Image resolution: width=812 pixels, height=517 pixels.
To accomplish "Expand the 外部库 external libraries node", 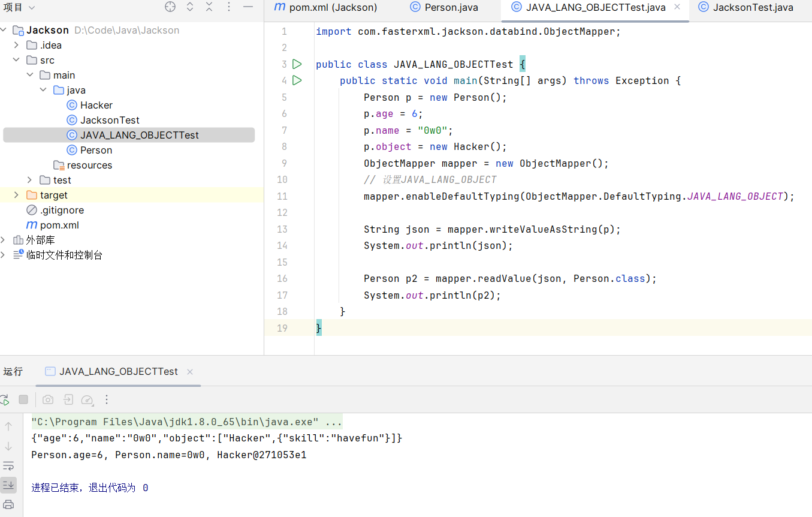I will tap(3, 240).
